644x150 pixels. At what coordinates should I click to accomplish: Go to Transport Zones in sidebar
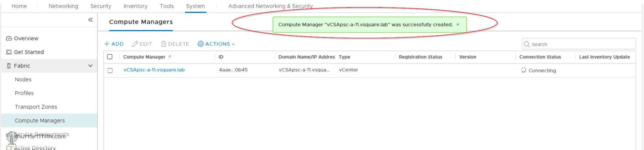click(36, 107)
